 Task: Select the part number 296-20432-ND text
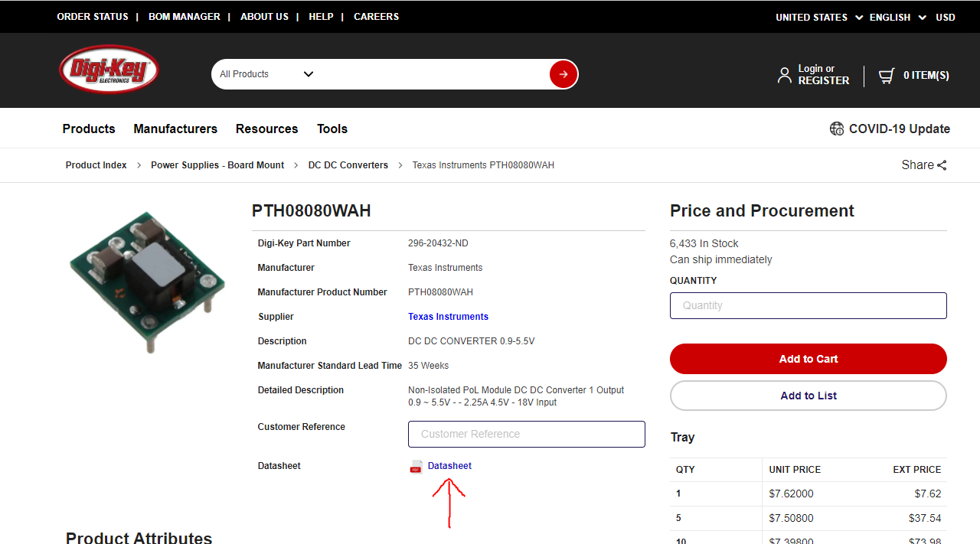click(x=438, y=243)
